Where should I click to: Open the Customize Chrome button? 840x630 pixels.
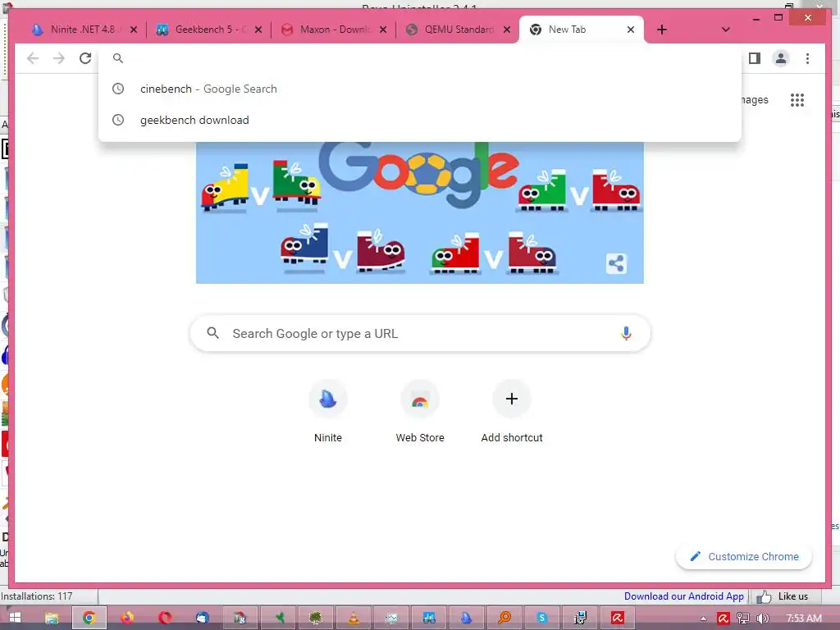744,557
